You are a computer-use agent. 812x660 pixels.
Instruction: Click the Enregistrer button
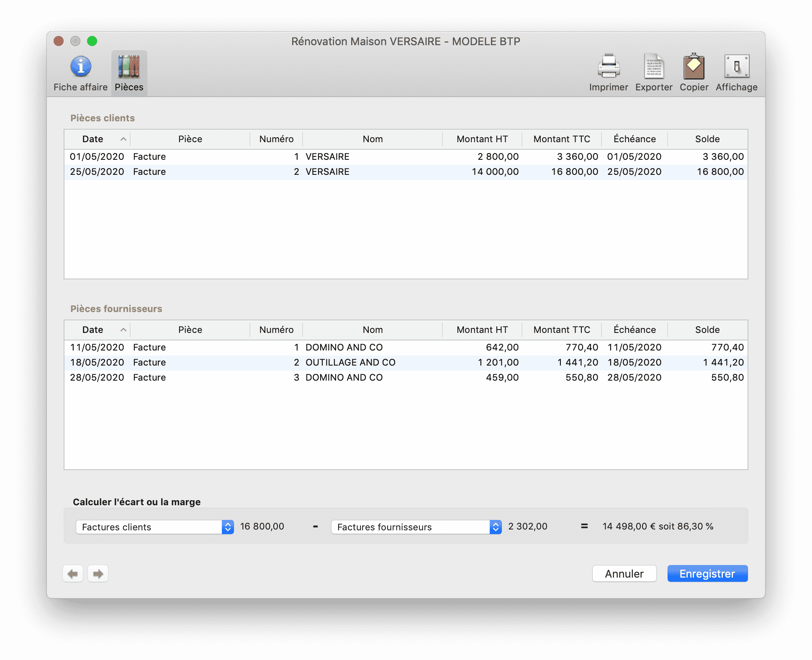(x=707, y=573)
